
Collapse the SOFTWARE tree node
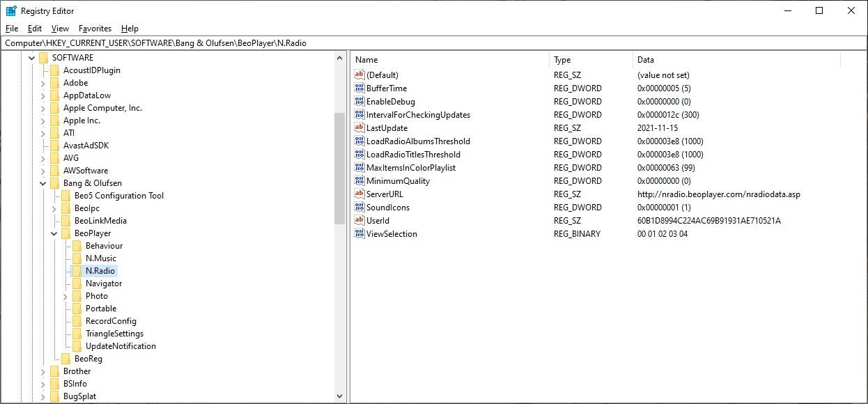pyautogui.click(x=31, y=58)
